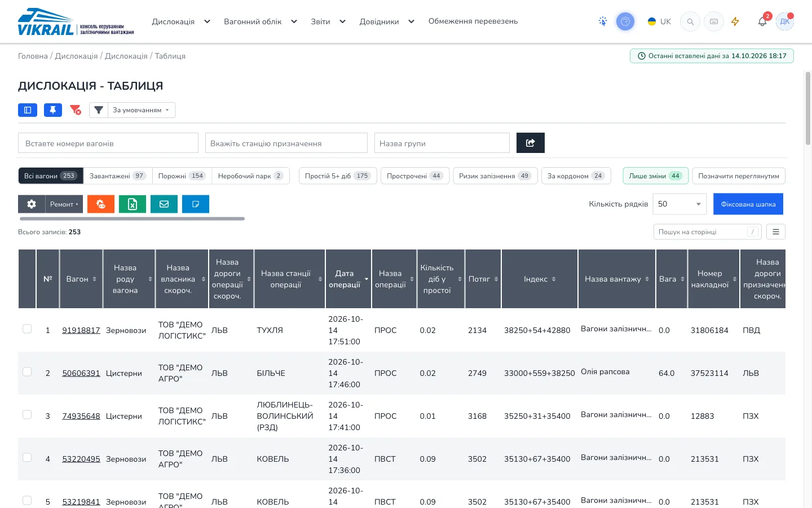
Task: Expand the 'Довідники' menu
Action: (x=387, y=21)
